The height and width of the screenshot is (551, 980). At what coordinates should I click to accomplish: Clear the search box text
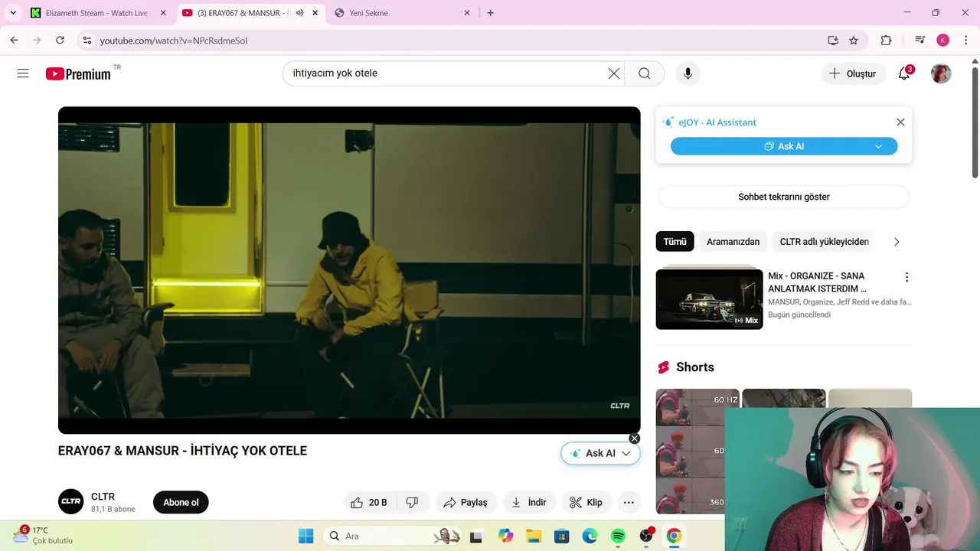coord(614,73)
